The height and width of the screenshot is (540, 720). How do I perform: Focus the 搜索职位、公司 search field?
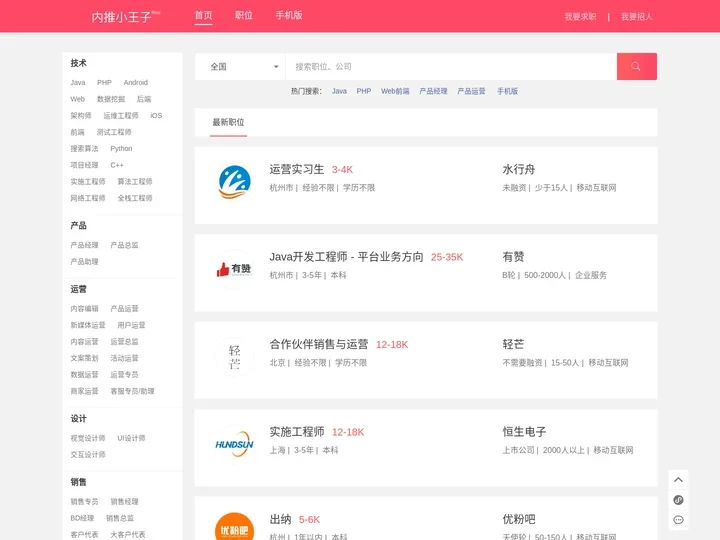coord(451,67)
